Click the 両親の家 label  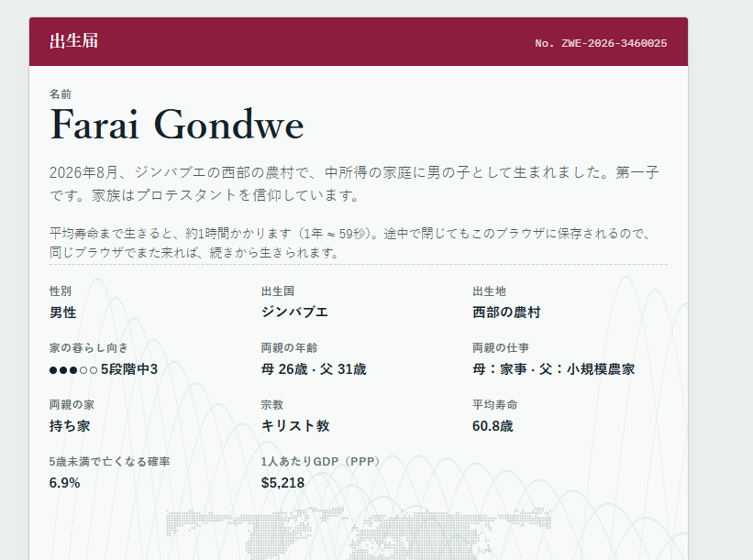tap(72, 404)
